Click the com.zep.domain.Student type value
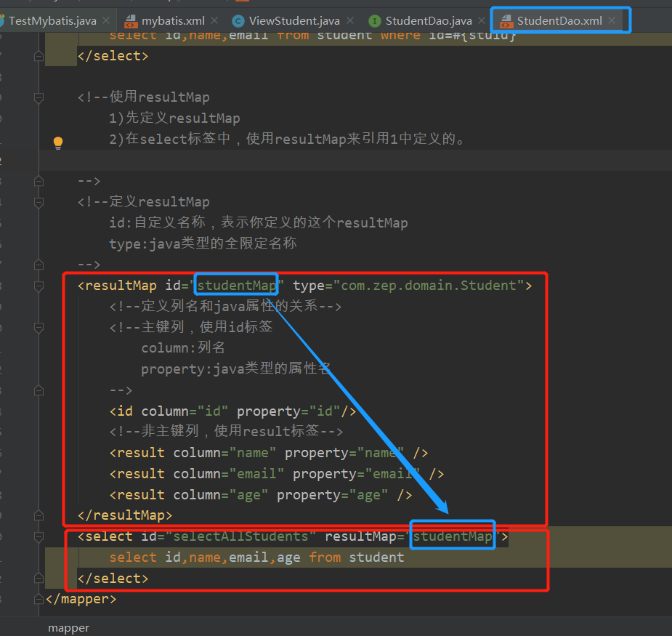Screen dimensions: 672x636 pyautogui.click(x=429, y=286)
